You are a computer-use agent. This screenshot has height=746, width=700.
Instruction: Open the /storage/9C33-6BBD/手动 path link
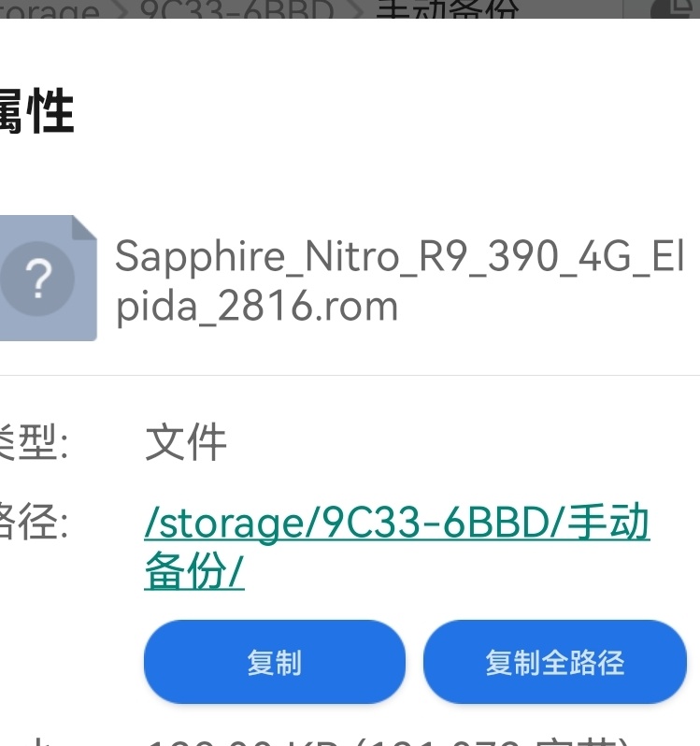(x=397, y=523)
